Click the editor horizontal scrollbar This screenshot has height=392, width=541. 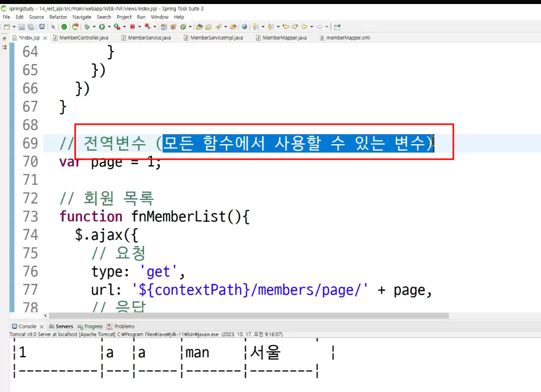pyautogui.click(x=249, y=316)
